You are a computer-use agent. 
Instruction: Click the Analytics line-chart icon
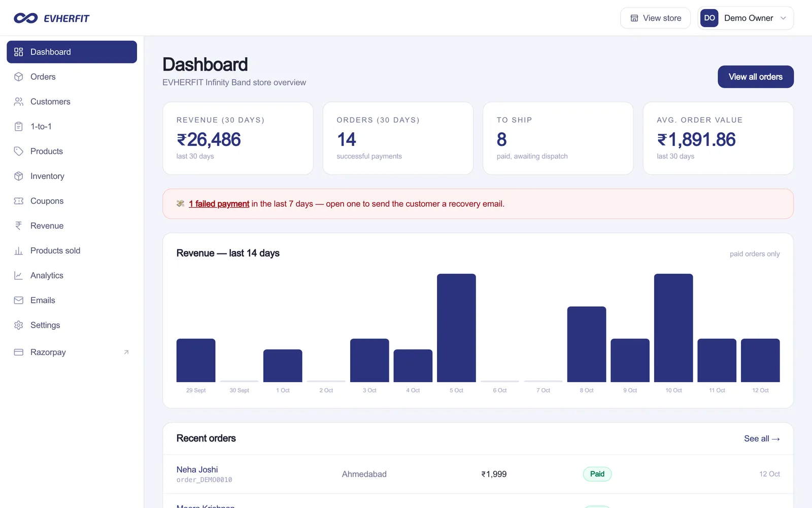click(x=19, y=276)
